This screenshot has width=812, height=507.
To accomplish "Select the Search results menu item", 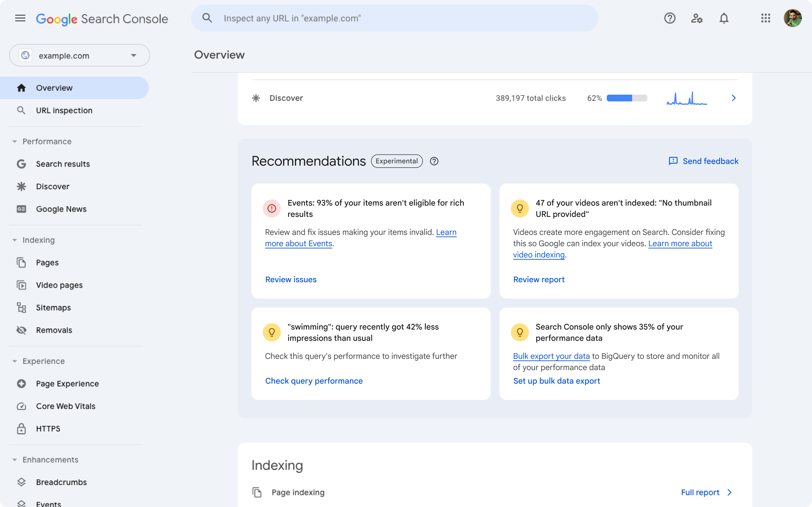I will pyautogui.click(x=63, y=164).
